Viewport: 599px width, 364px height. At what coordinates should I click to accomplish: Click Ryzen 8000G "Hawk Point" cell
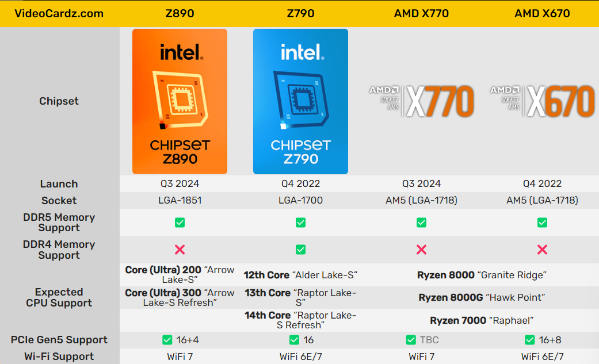482,297
